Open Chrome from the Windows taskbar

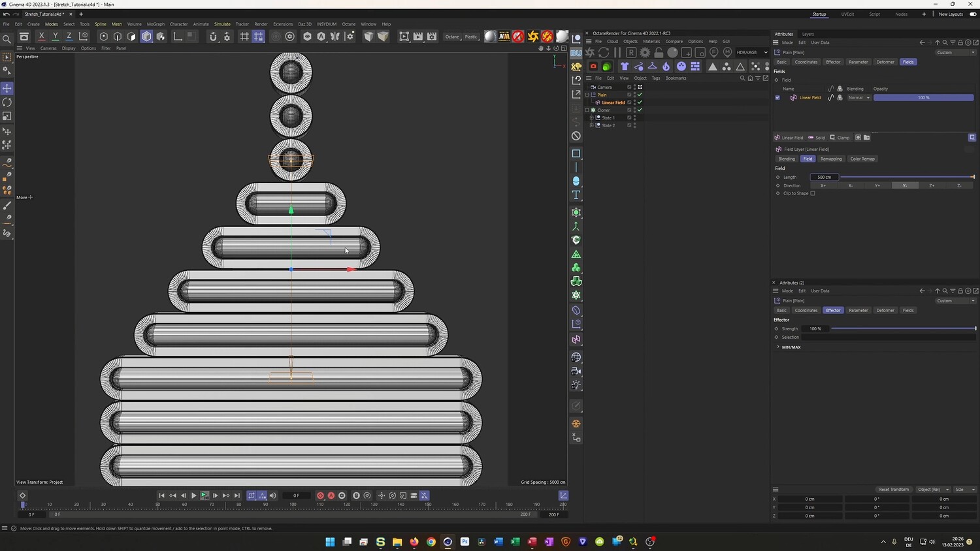[431, 542]
